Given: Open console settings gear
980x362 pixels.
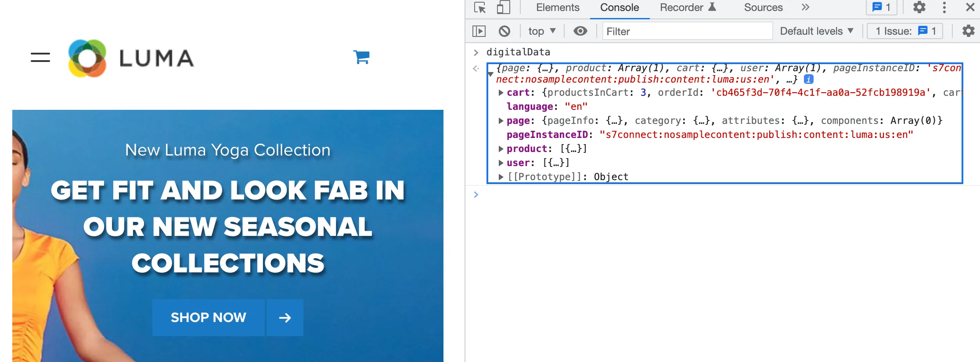Looking at the screenshot, I should (968, 31).
